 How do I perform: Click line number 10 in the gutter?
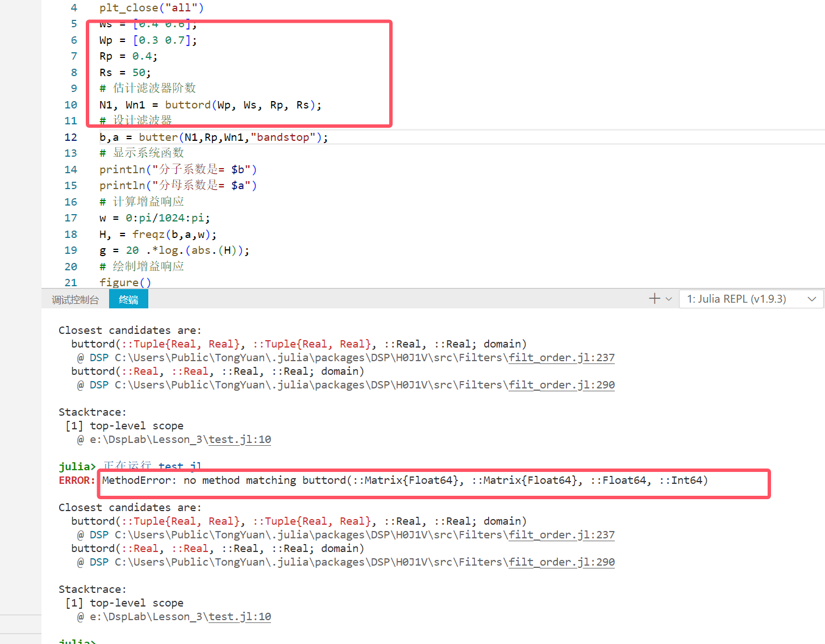(70, 105)
